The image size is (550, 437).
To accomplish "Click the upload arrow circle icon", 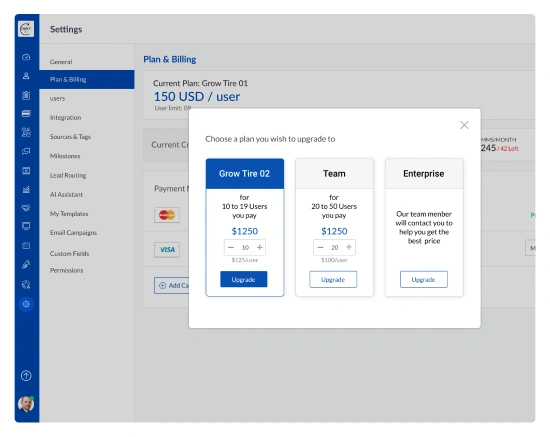I will (26, 376).
